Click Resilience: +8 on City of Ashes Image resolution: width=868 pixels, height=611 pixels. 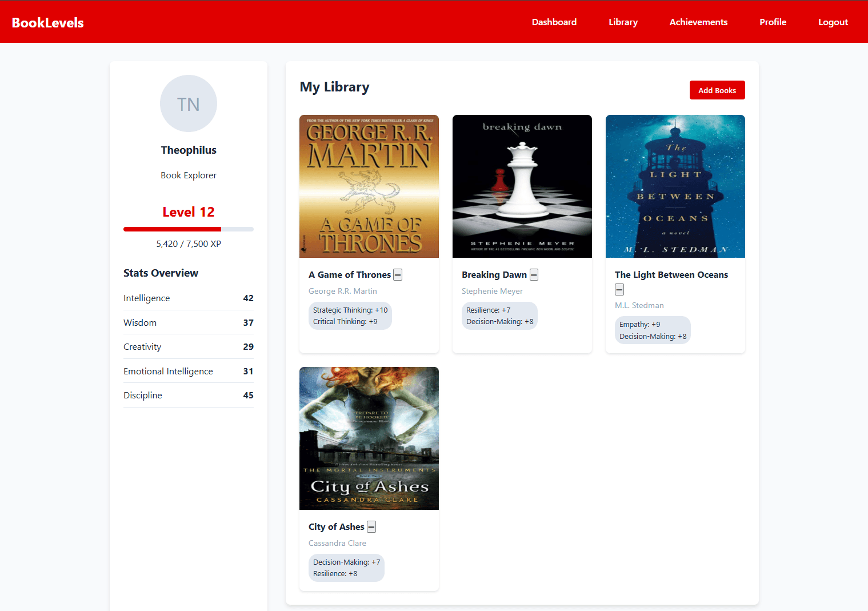pyautogui.click(x=335, y=574)
